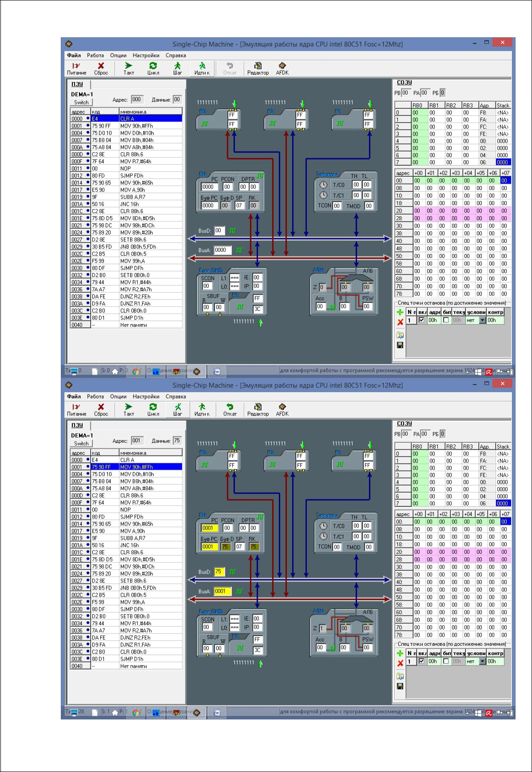The height and width of the screenshot is (772, 532).
Task: Click Откат rollback icon in lower window
Action: tap(230, 407)
